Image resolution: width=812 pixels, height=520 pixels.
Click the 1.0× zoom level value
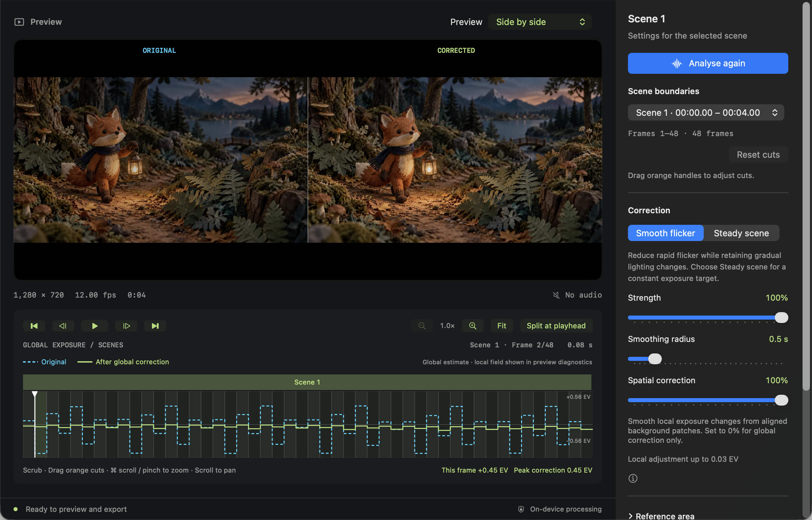[447, 326]
